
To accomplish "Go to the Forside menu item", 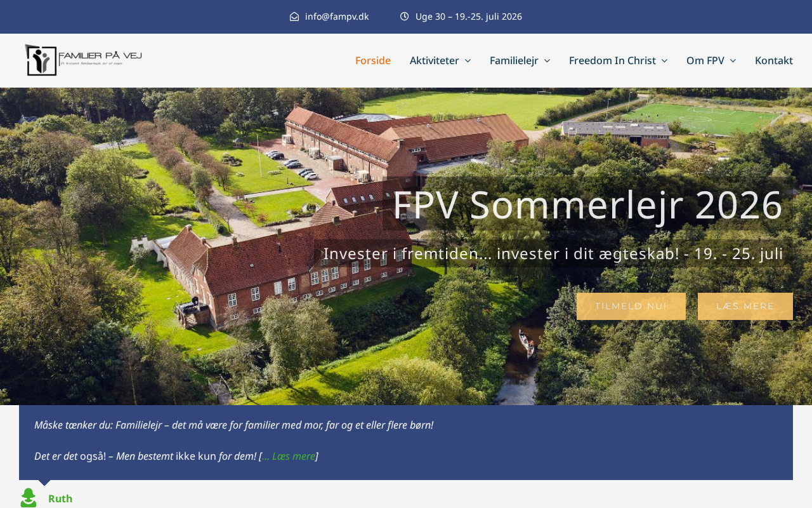I will [373, 60].
